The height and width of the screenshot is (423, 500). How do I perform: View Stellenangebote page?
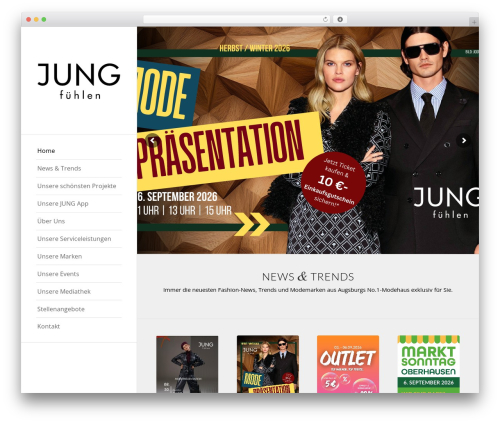61,309
